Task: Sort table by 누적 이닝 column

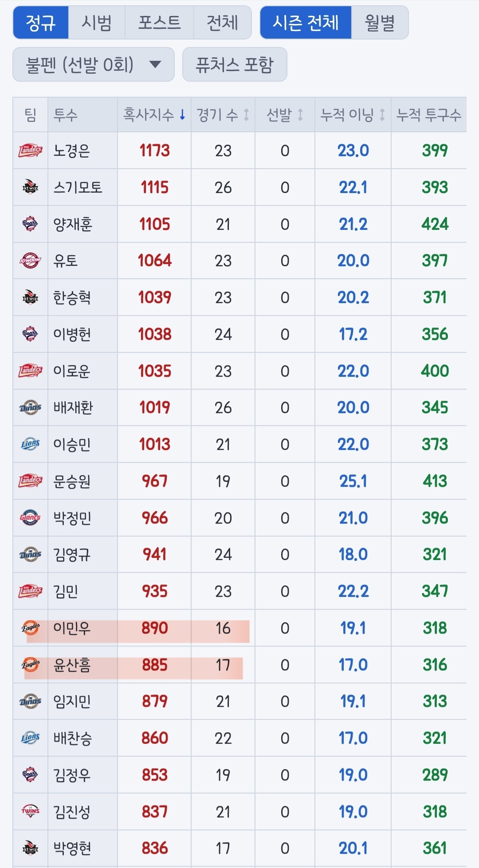Action: coord(353,115)
